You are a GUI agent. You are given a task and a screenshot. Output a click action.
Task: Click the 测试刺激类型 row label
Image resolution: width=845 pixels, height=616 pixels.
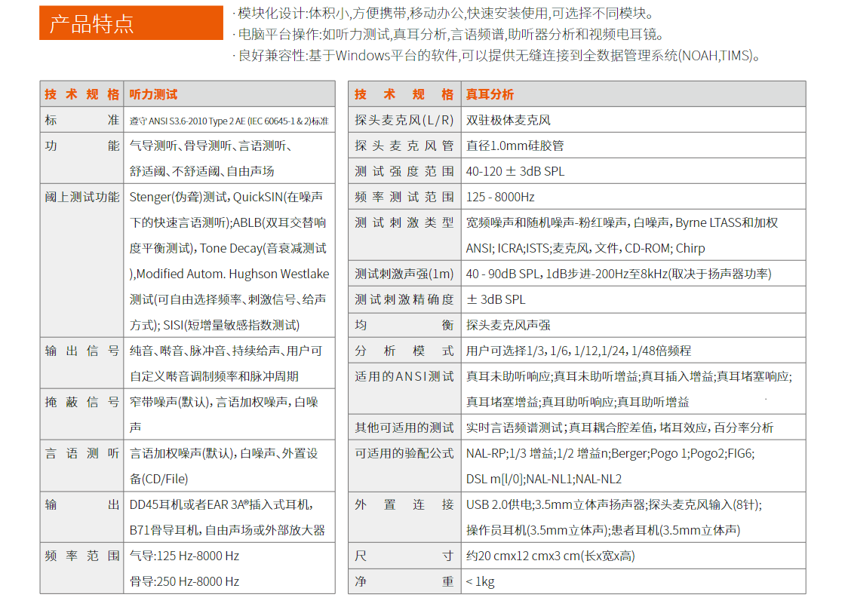pyautogui.click(x=404, y=223)
